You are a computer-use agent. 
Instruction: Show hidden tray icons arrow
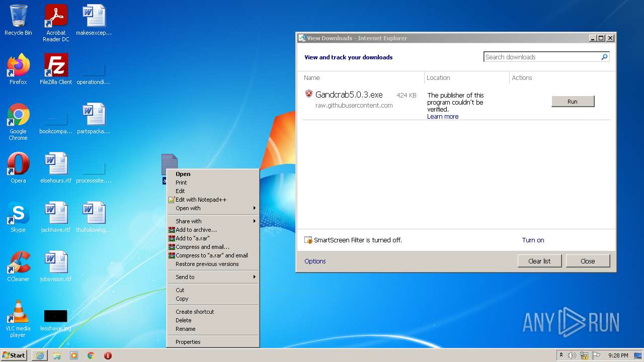[561, 355]
